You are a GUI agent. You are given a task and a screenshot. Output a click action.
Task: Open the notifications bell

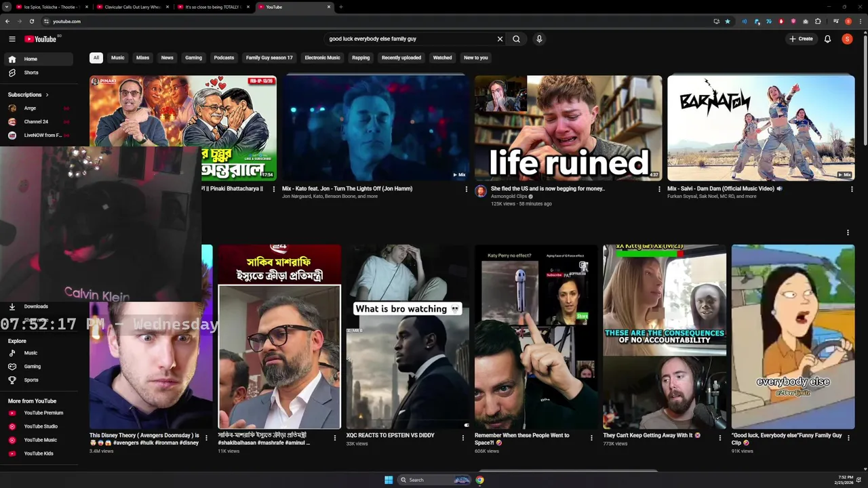[x=827, y=39]
